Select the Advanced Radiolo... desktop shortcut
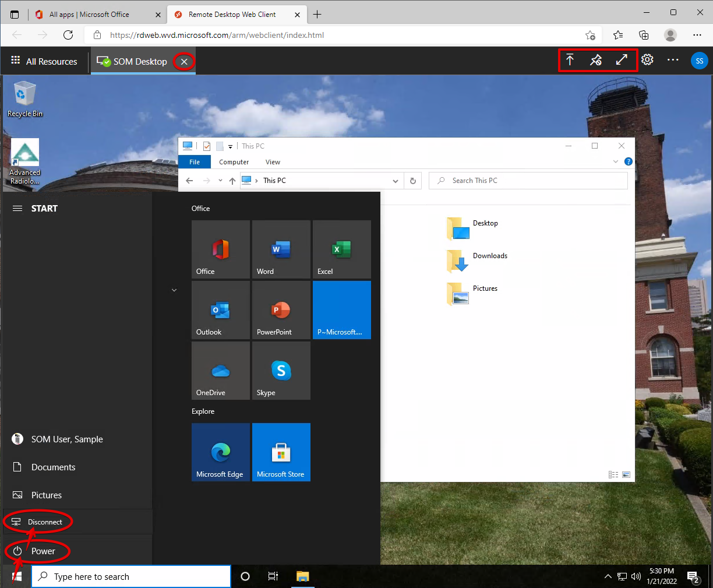713x588 pixels. tap(24, 162)
